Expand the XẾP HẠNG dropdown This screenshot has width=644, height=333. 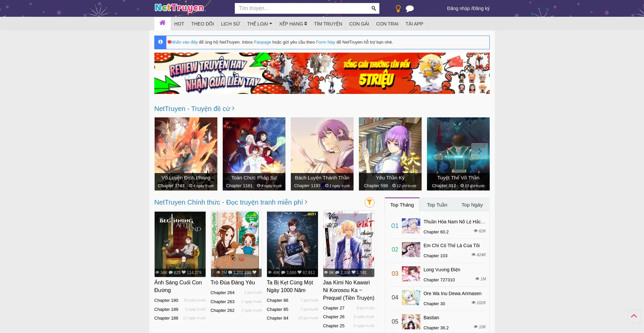click(293, 24)
